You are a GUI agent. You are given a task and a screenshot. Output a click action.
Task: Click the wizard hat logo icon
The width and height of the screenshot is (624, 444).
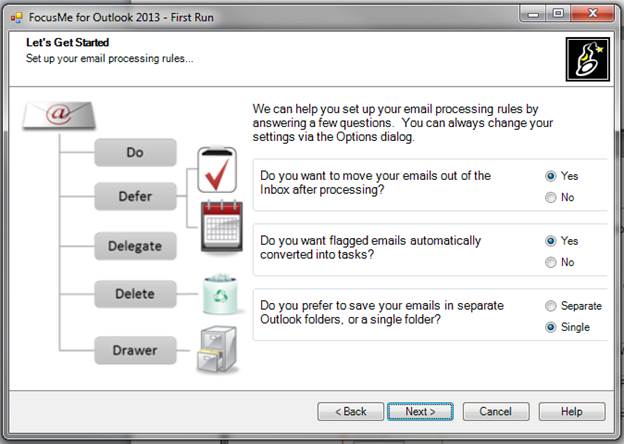click(588, 59)
